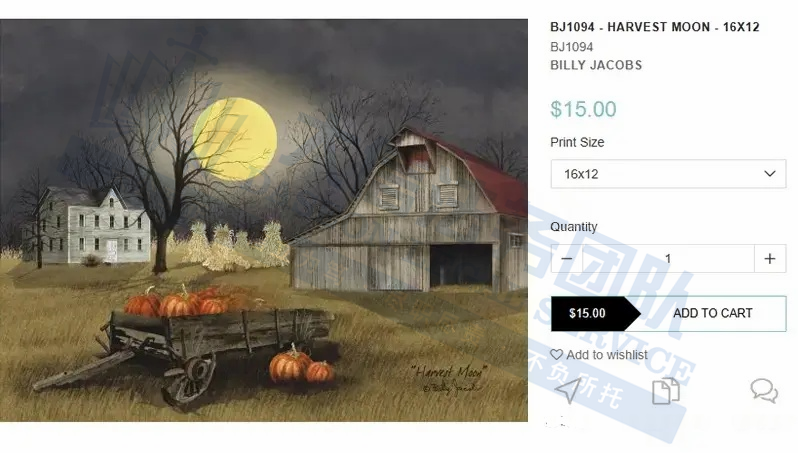
Task: Expand the Print Size chevron arrow
Action: (x=769, y=174)
